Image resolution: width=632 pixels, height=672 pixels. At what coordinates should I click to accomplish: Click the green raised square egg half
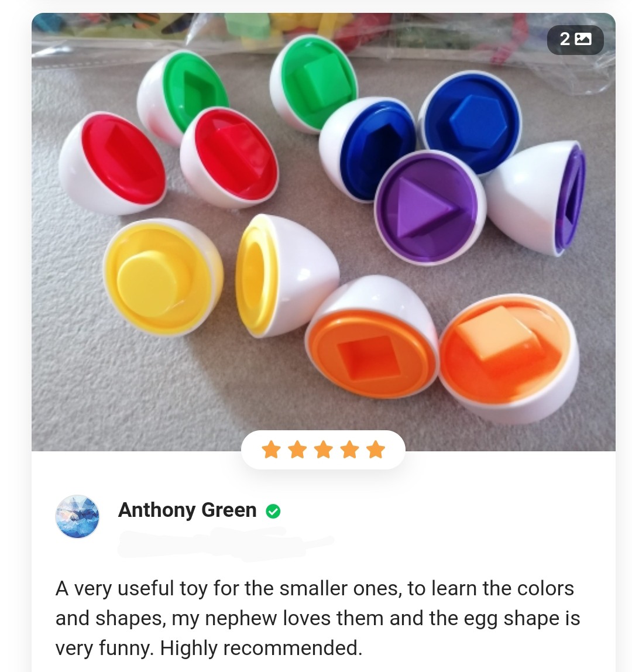(x=313, y=84)
